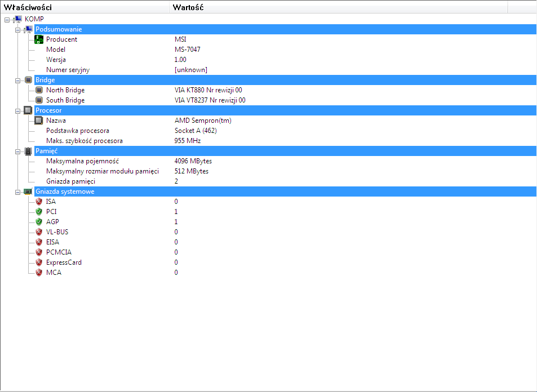Select the KOMP tree node label
The height and width of the screenshot is (392, 537).
click(34, 19)
